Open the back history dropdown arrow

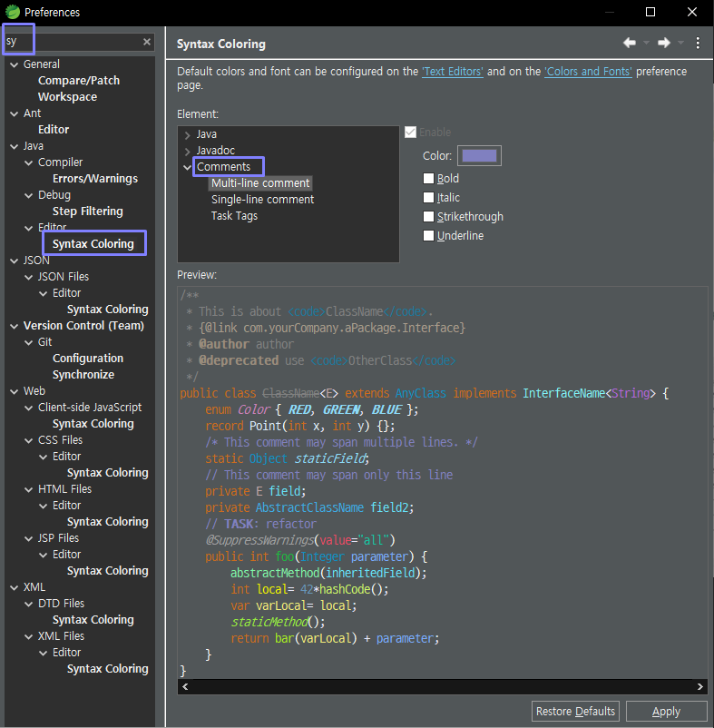click(x=646, y=44)
